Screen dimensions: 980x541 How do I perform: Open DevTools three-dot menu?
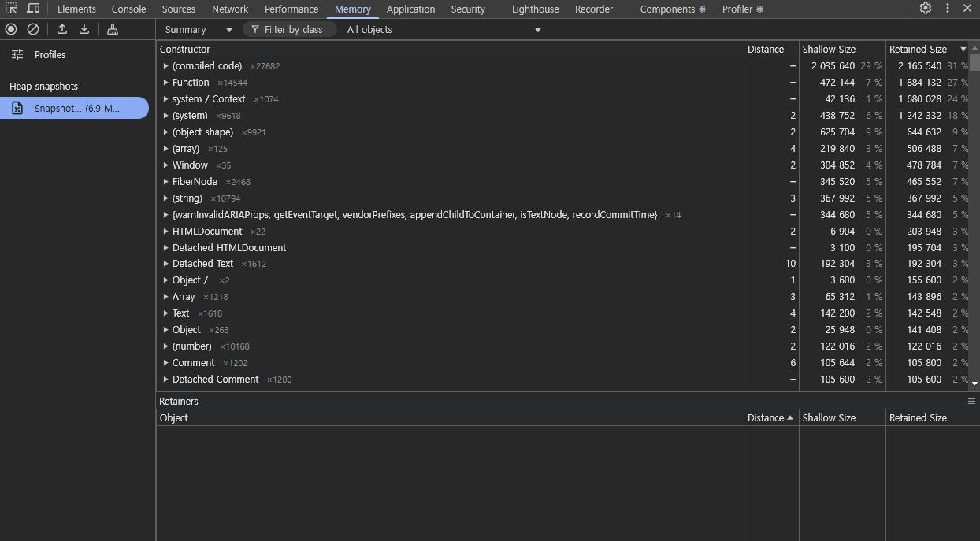tap(947, 9)
